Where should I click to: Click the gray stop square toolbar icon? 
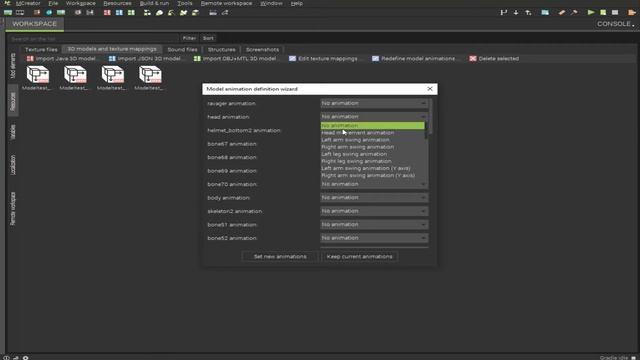(615, 13)
